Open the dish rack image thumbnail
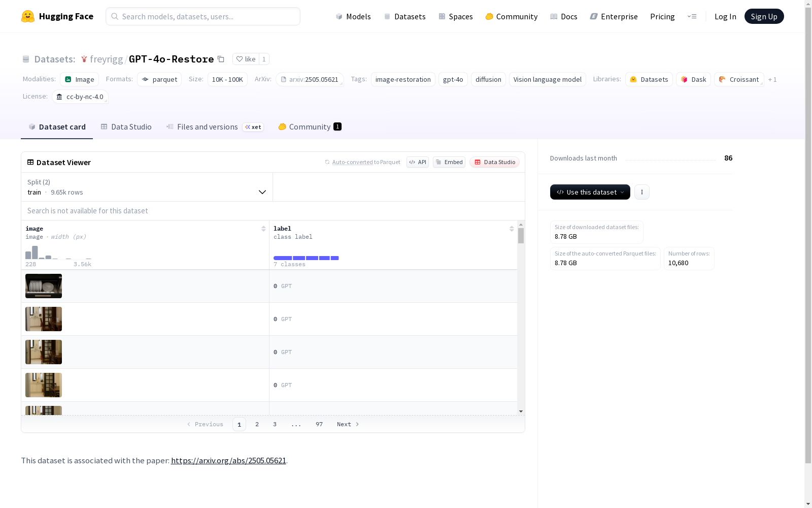Viewport: 812px width, 508px height. coord(44,286)
